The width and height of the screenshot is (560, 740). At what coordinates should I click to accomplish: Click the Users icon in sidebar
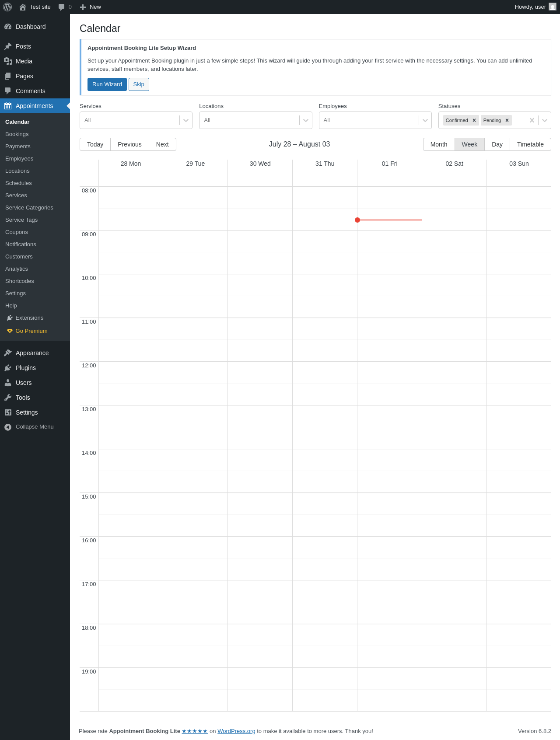pos(8,383)
